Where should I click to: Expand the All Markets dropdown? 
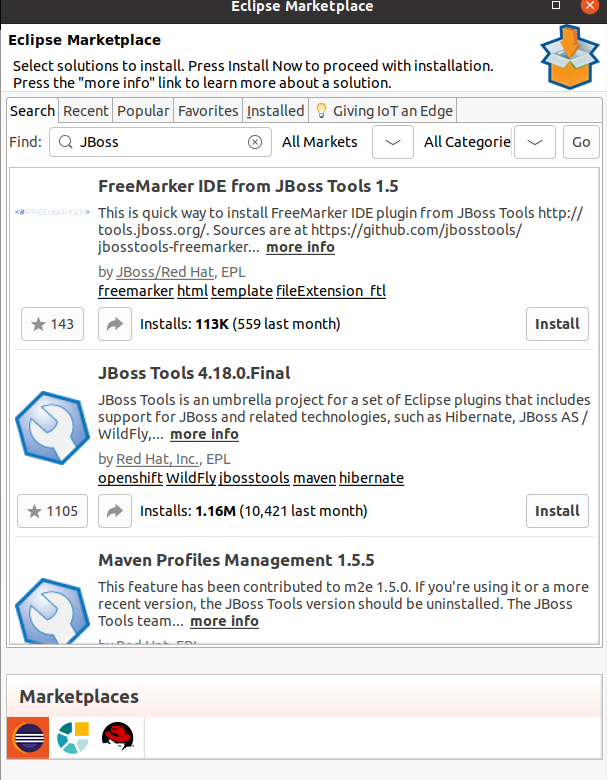[x=393, y=142]
